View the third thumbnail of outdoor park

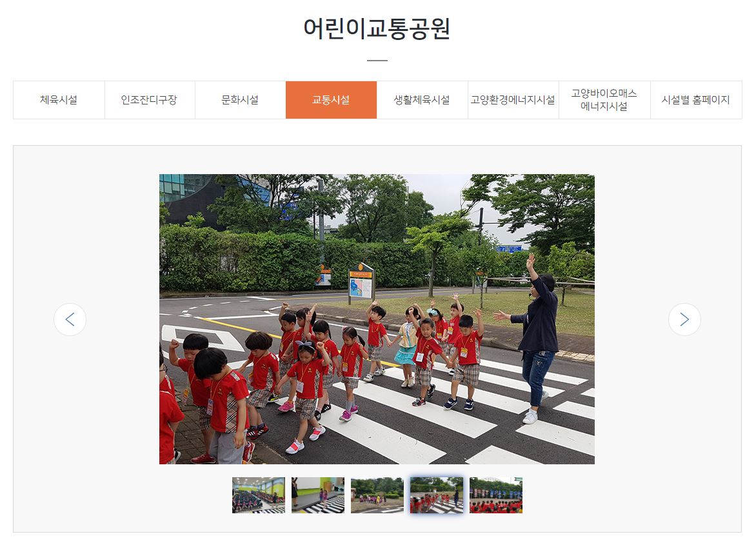click(x=377, y=495)
